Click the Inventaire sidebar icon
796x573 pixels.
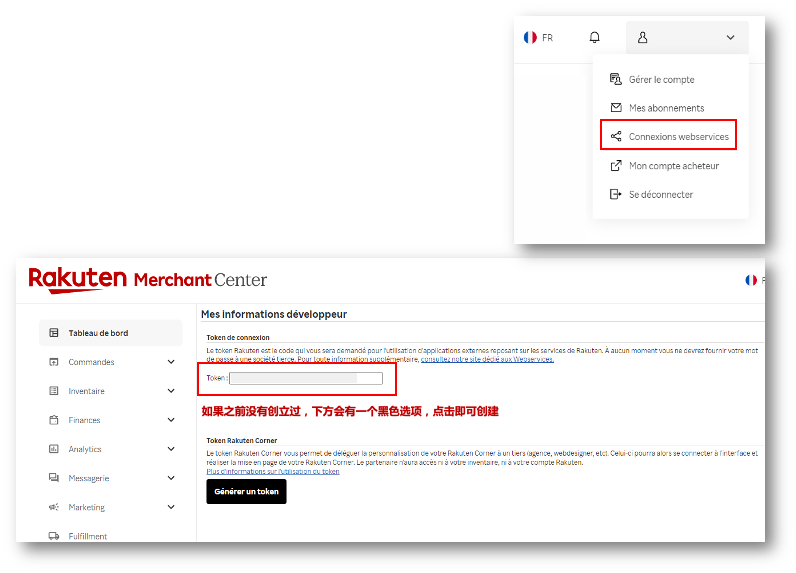tap(54, 391)
